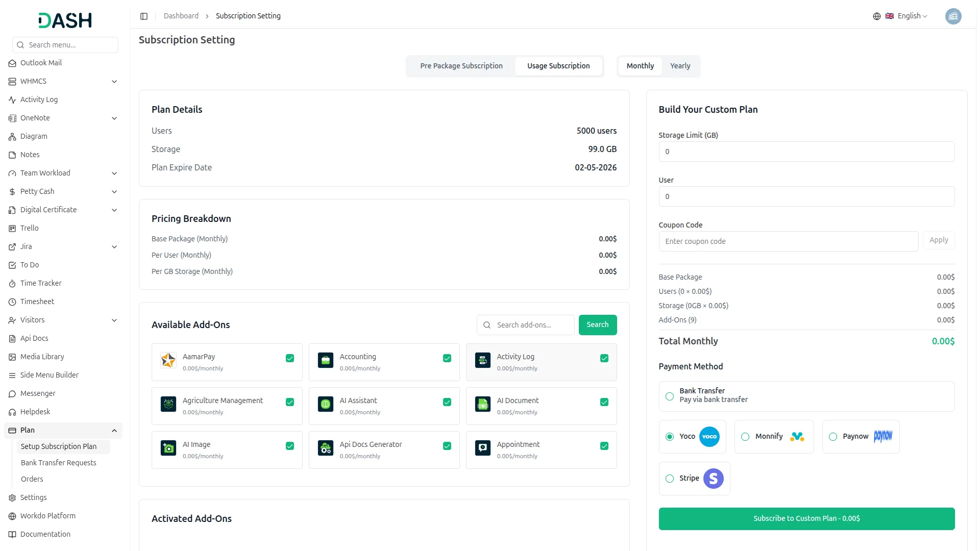Click the user avatar in the header
Screen dimensions: 980x551
[953, 16]
